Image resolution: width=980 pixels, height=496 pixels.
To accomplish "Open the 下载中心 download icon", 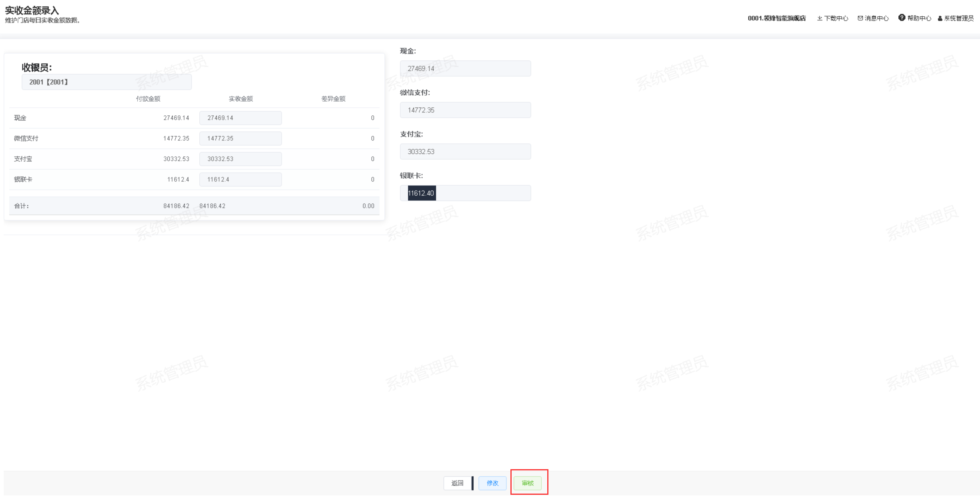I will (x=819, y=18).
